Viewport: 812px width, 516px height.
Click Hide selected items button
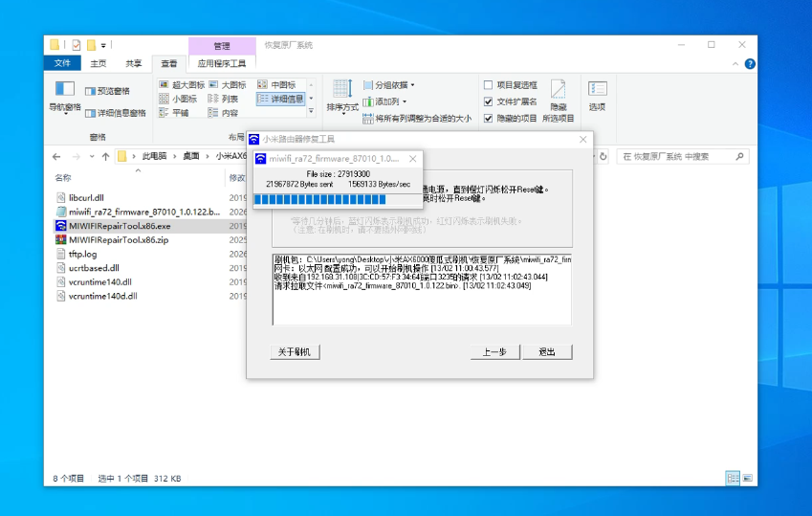tap(559, 101)
